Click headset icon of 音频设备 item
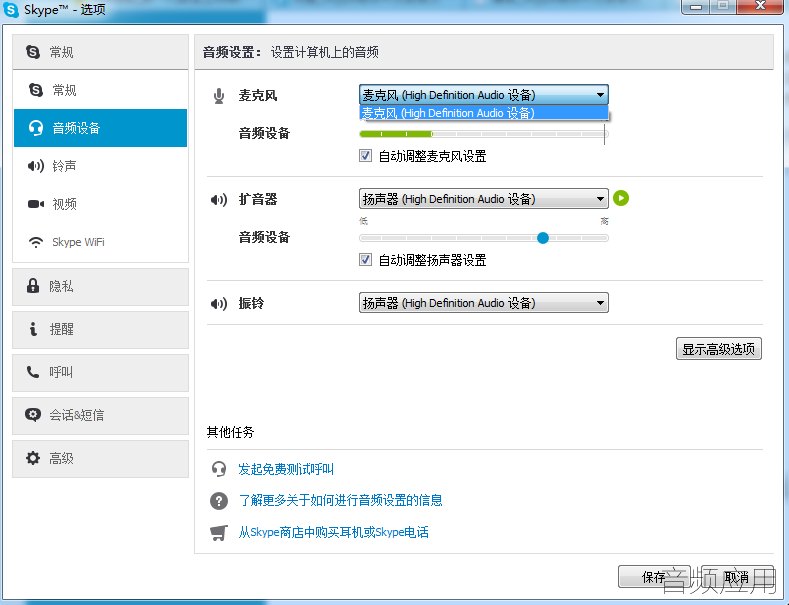Image resolution: width=789 pixels, height=605 pixels. pyautogui.click(x=36, y=128)
